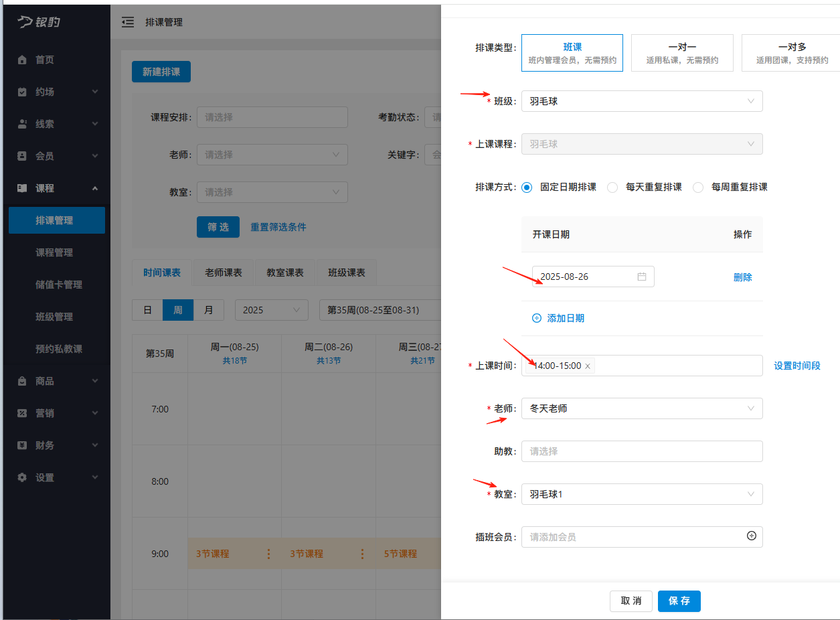Switch schedule type to 一对多
Screen dimensions: 840x620
pos(790,52)
